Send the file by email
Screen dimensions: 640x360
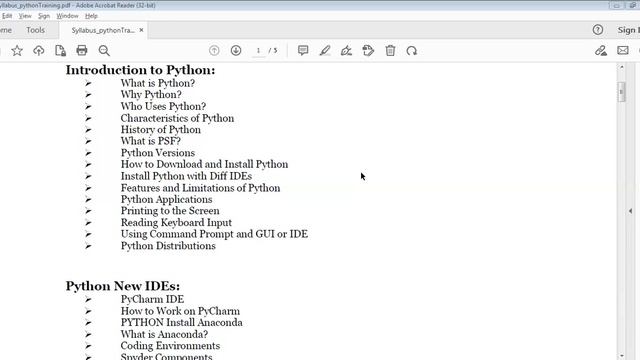click(x=623, y=51)
